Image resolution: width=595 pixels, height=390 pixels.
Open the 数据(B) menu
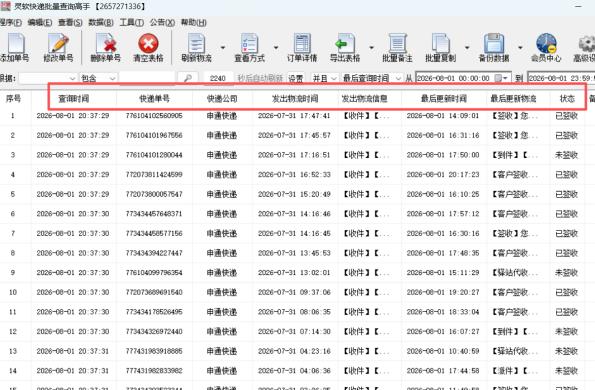click(x=101, y=22)
